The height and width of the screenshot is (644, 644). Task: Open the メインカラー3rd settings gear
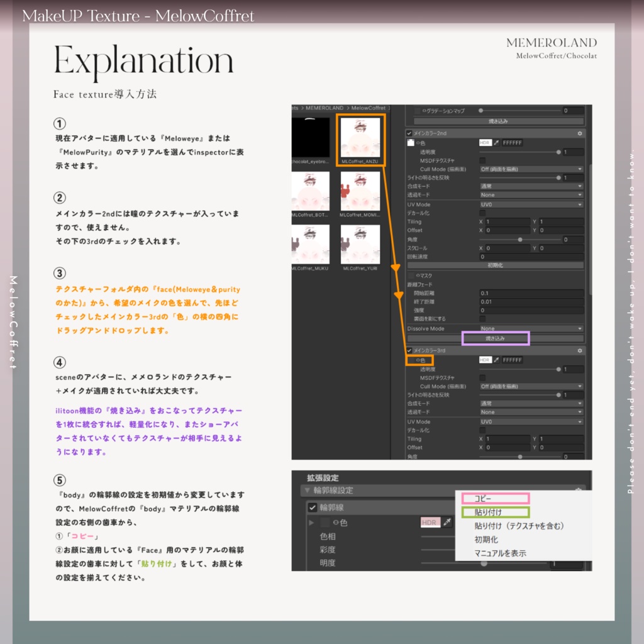pos(580,350)
